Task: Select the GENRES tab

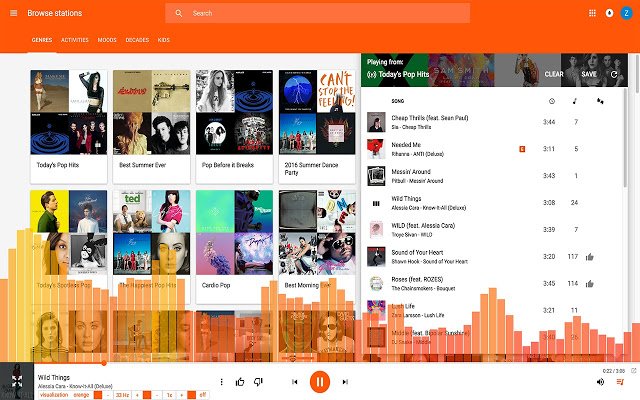Action: coord(42,40)
